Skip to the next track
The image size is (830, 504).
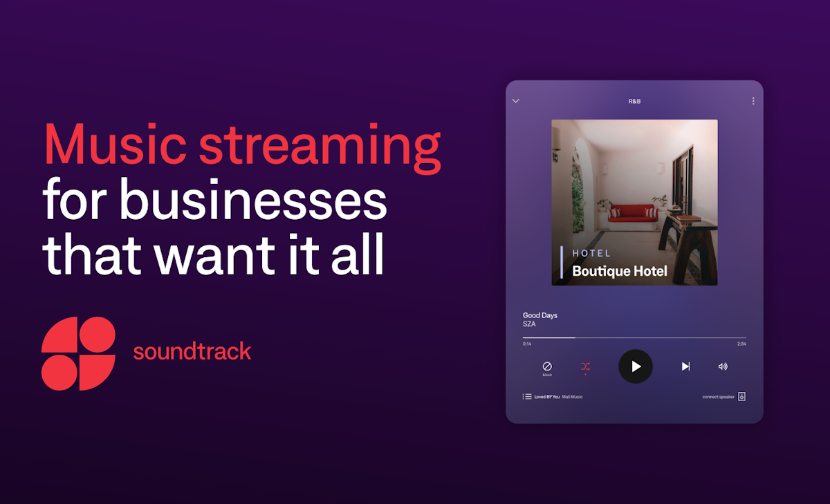point(685,366)
